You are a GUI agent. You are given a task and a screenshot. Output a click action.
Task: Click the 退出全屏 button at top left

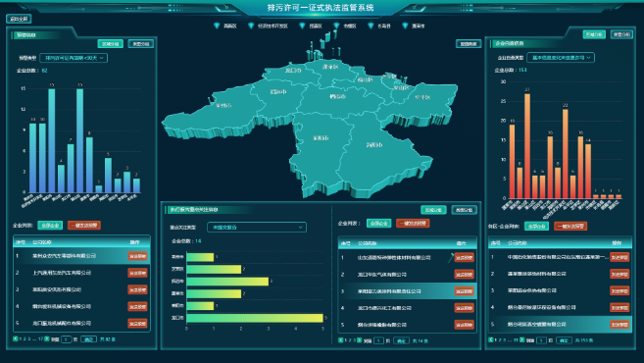(x=19, y=19)
